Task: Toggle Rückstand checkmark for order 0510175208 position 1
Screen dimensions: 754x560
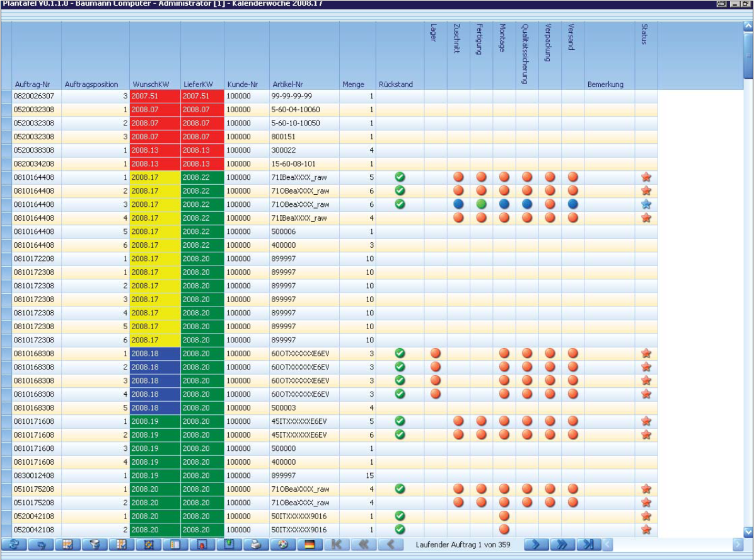Action: (x=400, y=488)
